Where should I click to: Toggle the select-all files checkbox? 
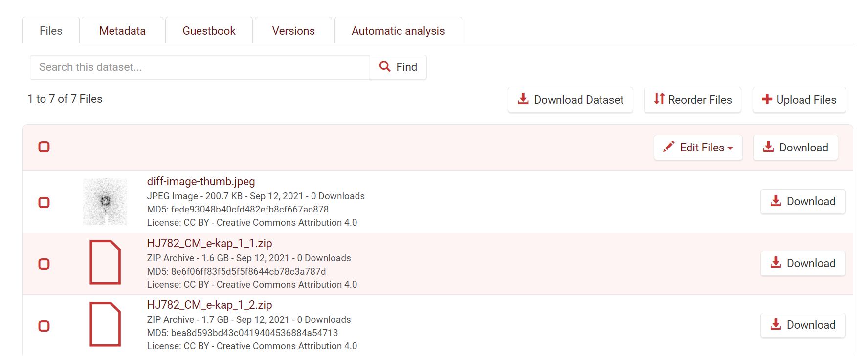44,147
